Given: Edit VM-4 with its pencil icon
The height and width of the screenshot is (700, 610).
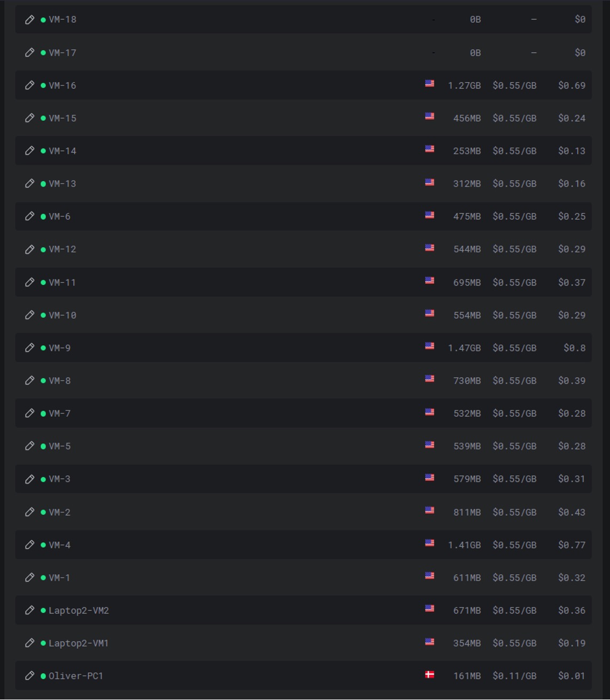Looking at the screenshot, I should tap(30, 545).
